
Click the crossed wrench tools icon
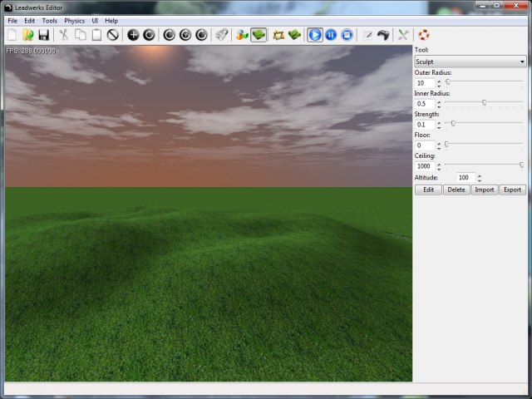(x=403, y=35)
